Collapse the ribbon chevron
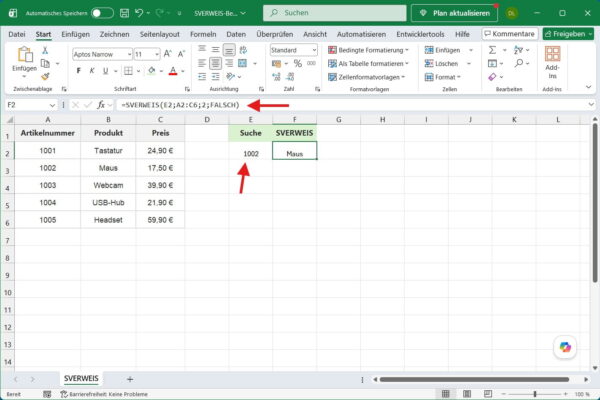 pyautogui.click(x=589, y=87)
